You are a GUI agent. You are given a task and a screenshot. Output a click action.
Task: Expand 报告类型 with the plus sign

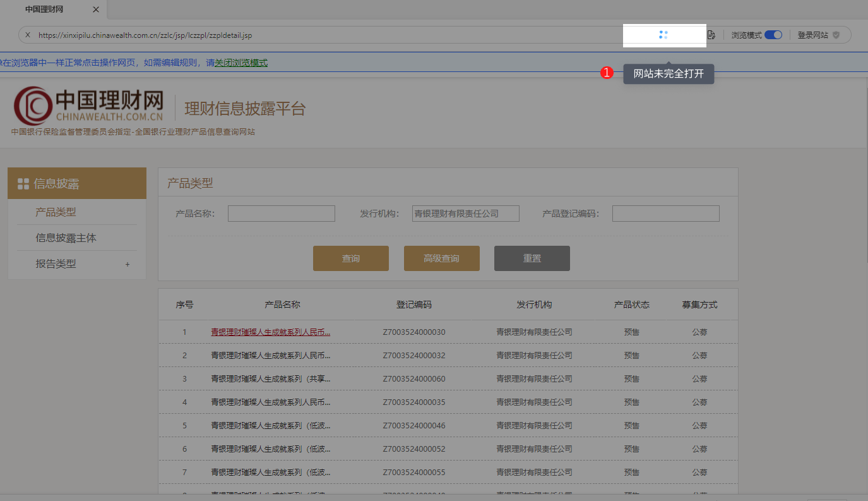click(128, 264)
